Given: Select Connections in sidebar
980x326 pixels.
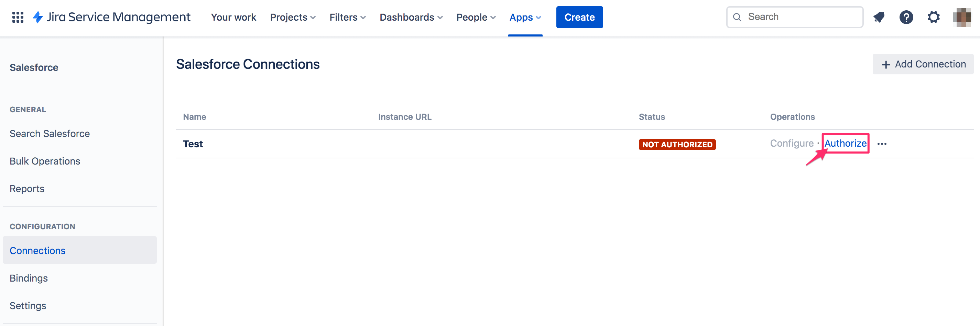Looking at the screenshot, I should (x=79, y=250).
